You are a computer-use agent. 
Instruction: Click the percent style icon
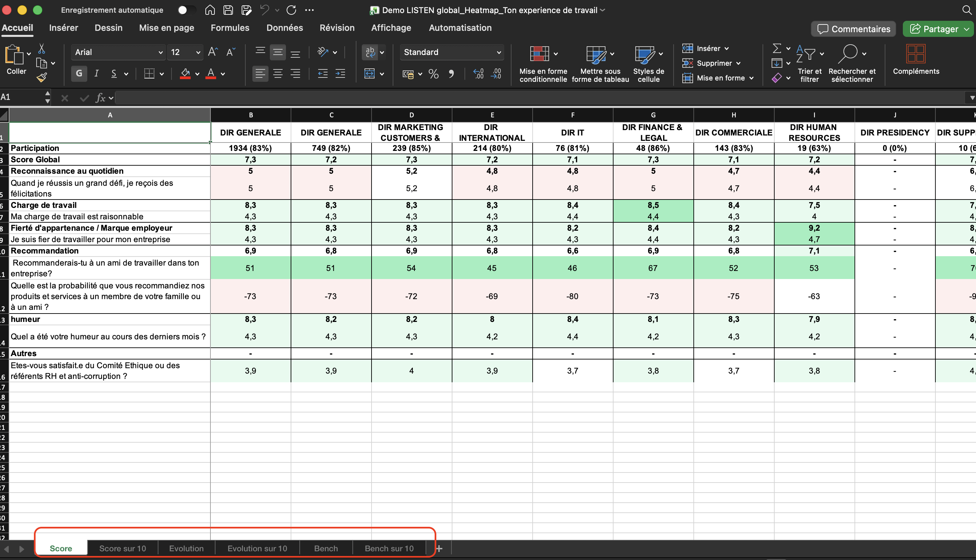(x=434, y=73)
